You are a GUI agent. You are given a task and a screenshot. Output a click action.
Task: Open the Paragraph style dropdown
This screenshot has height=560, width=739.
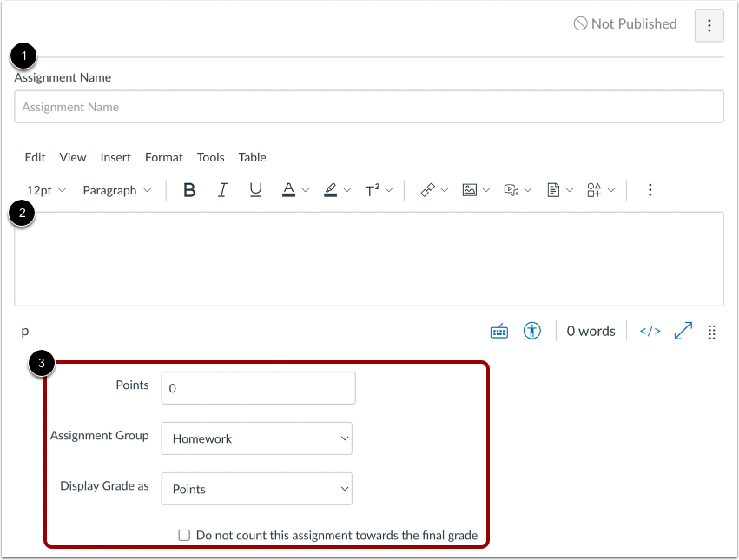tap(117, 189)
